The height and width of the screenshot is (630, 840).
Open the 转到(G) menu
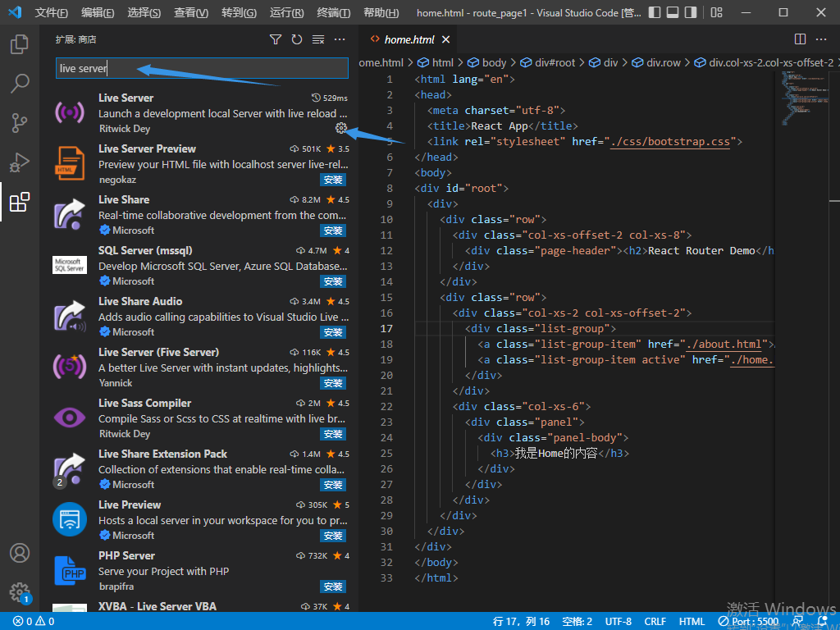click(239, 12)
